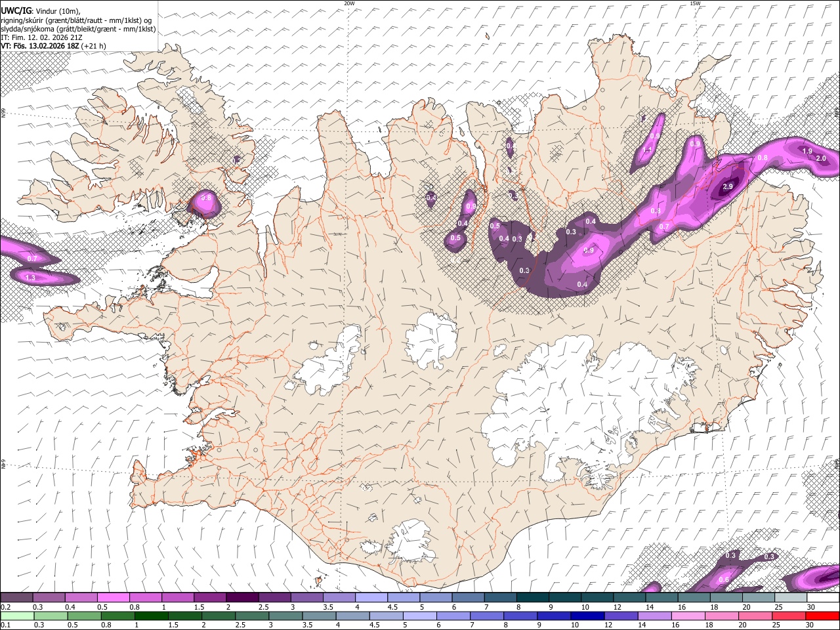This screenshot has width=840, height=630.
Task: Click the "2.5" label on the top legend row
Action: [x=264, y=607]
